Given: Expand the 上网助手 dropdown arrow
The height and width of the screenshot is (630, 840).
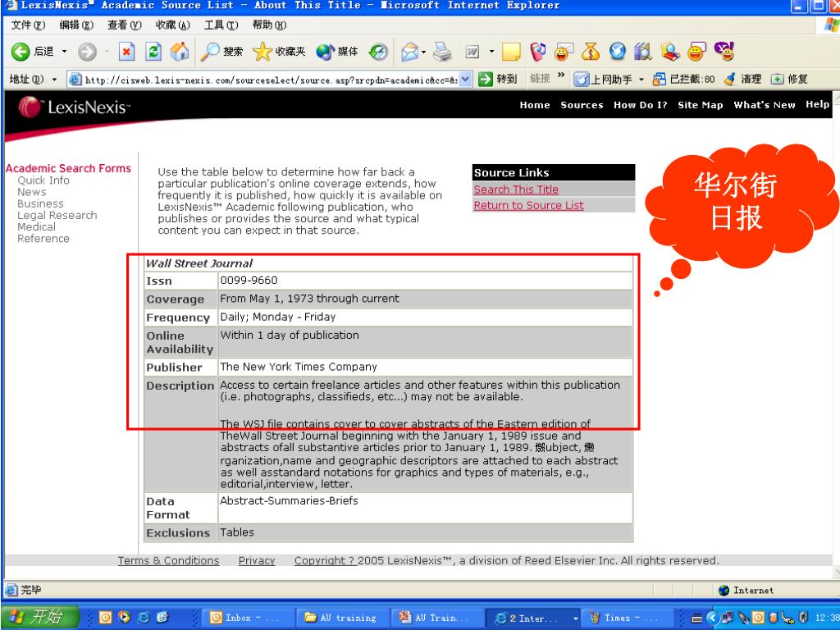Looking at the screenshot, I should coord(641,80).
